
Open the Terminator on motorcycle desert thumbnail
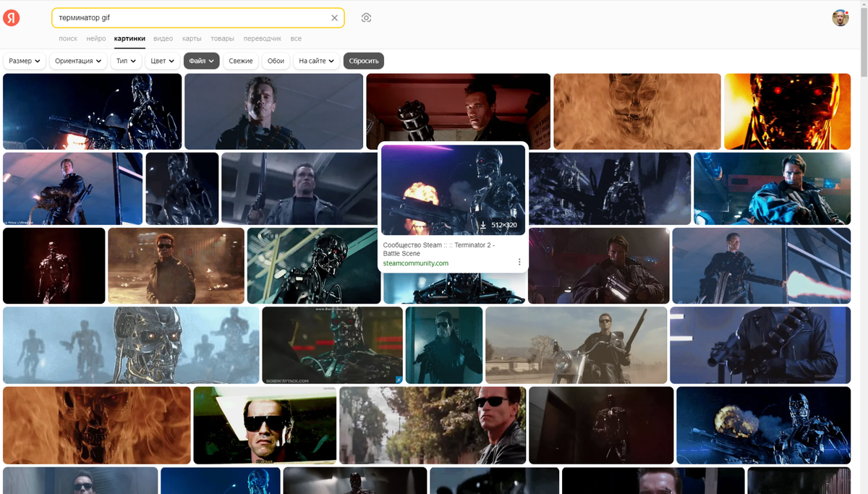(576, 345)
